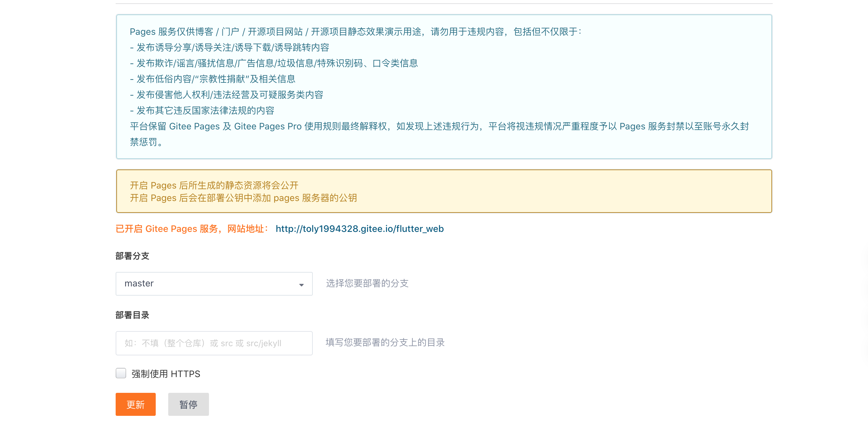The image size is (868, 427).
Task: Click the 平台保留 Gitee Pages rules paragraph
Action: pyautogui.click(x=439, y=126)
